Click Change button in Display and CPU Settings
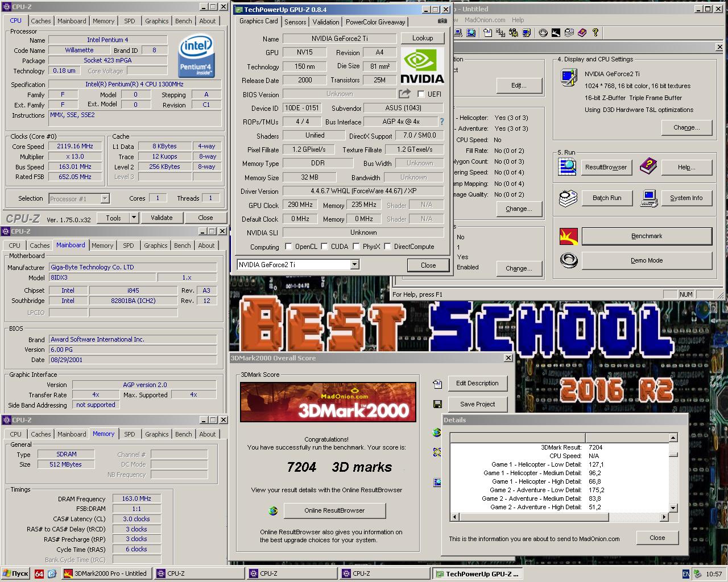728x582 pixels. click(x=686, y=127)
